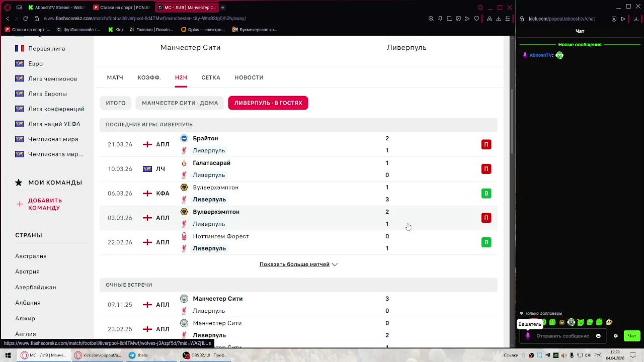The width and height of the screenshot is (644, 362).
Task: Open new browser tab with plus
Action: click(223, 8)
